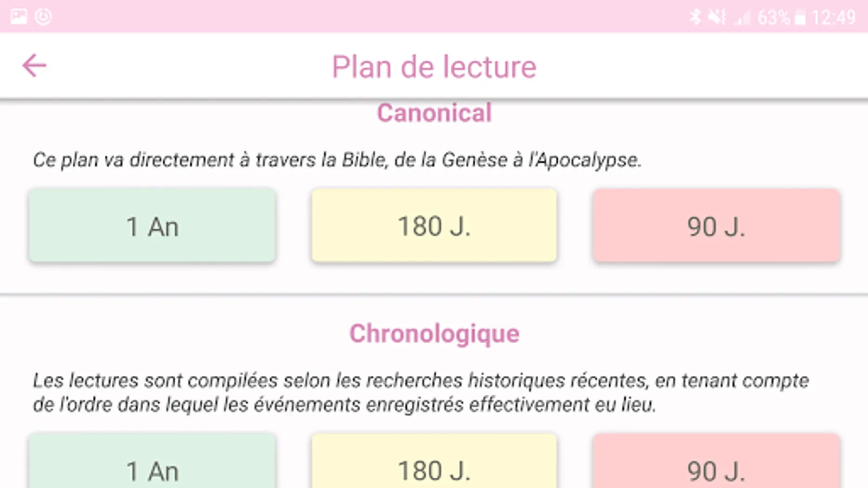This screenshot has width=868, height=488.
Task: Tap the circular sync notification icon
Action: pos(43,17)
